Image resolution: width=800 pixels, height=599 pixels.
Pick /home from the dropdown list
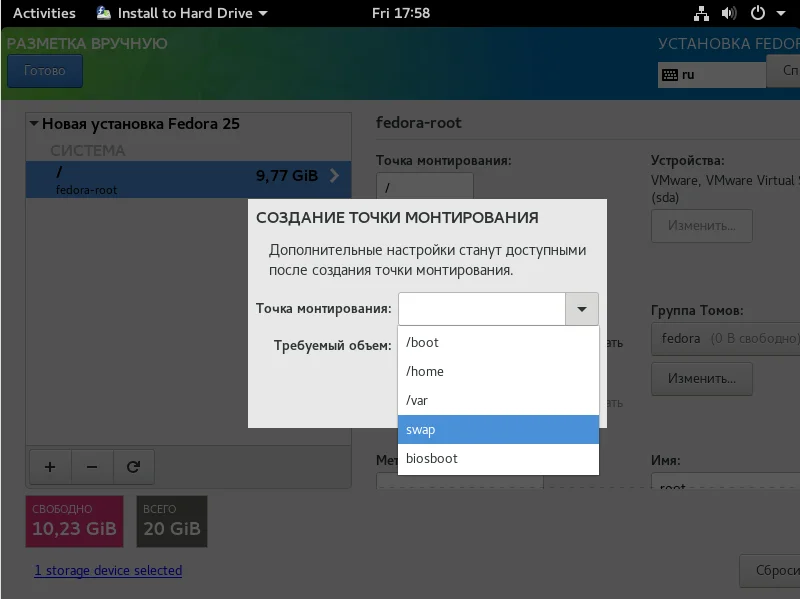[498, 371]
